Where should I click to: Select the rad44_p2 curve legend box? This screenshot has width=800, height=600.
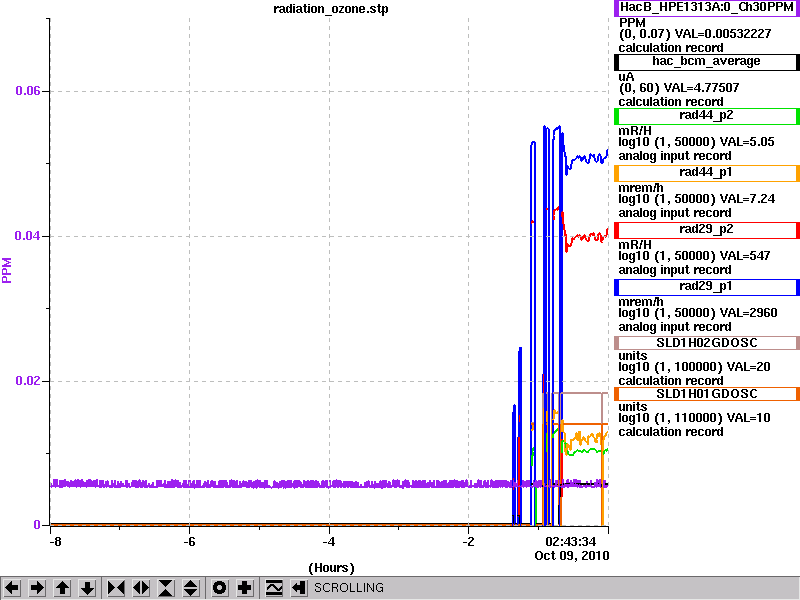pos(707,116)
